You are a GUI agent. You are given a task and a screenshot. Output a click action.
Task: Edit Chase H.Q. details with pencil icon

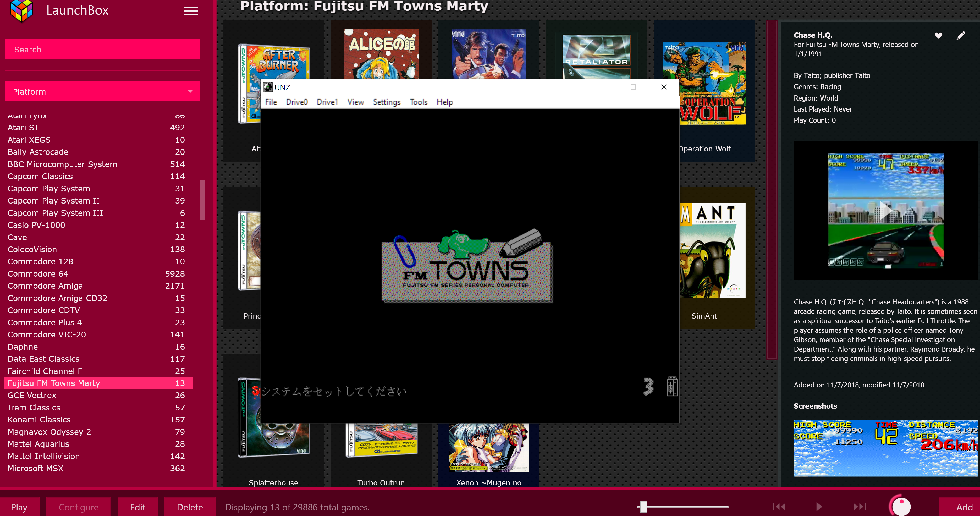pos(961,35)
